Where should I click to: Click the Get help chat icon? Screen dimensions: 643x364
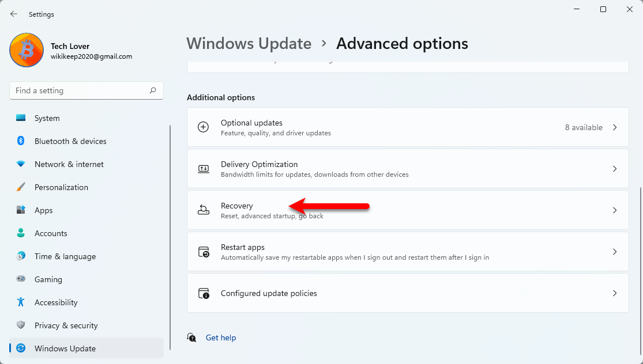191,338
